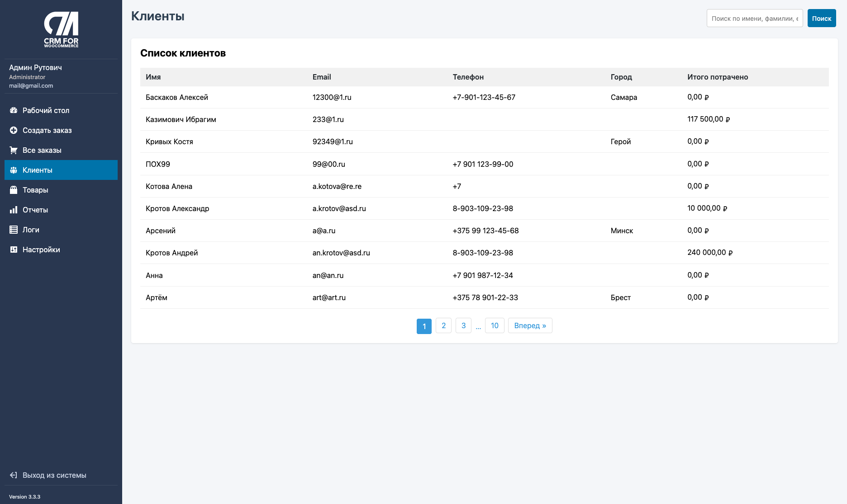Open the Отчеты section
The width and height of the screenshot is (847, 504).
[61, 210]
